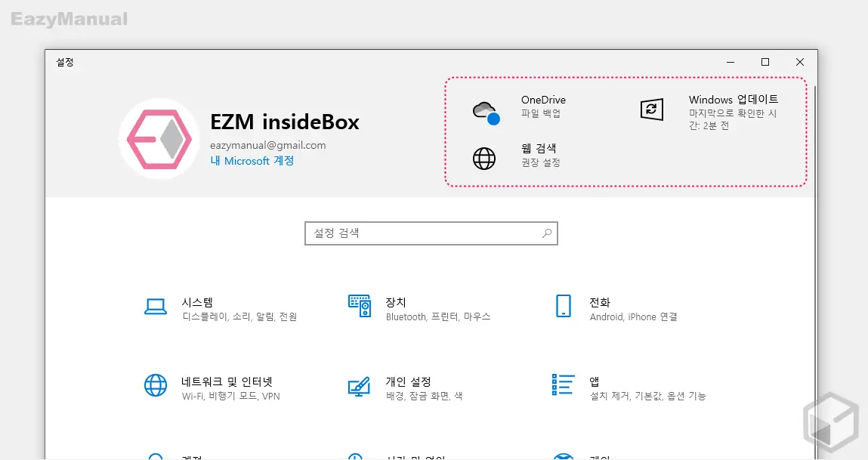Maximize the 설정 window

765,62
